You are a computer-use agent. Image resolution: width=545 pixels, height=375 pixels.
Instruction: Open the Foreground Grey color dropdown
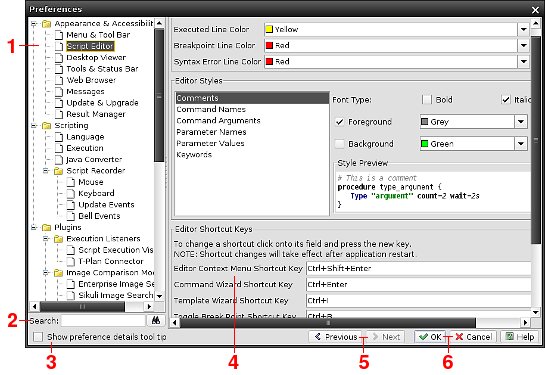pos(521,122)
